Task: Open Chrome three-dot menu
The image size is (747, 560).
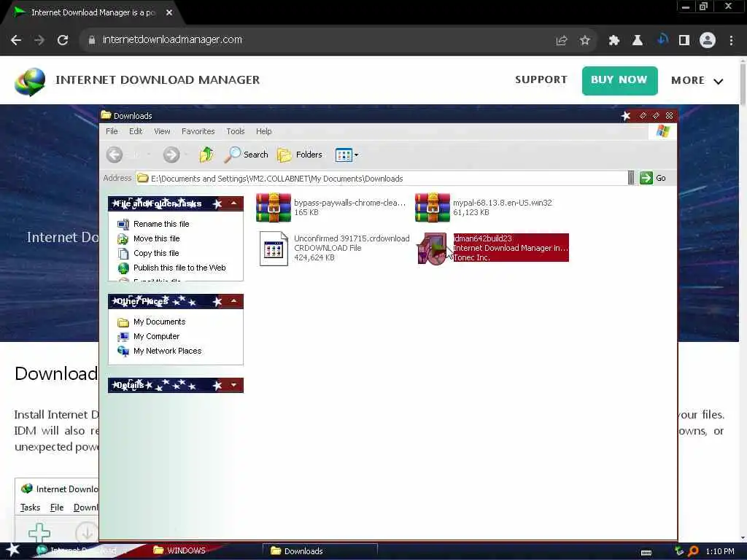Action: click(731, 41)
